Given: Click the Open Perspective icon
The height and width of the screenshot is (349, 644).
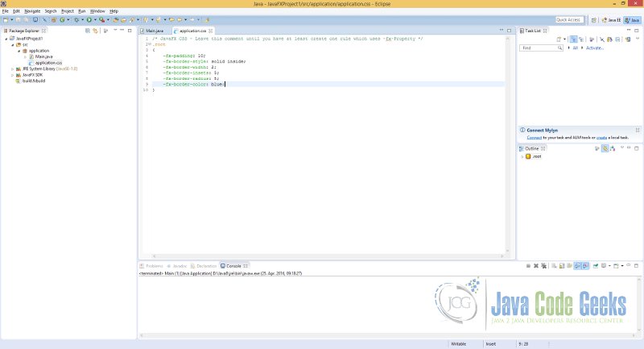Looking at the screenshot, I should pos(594,19).
